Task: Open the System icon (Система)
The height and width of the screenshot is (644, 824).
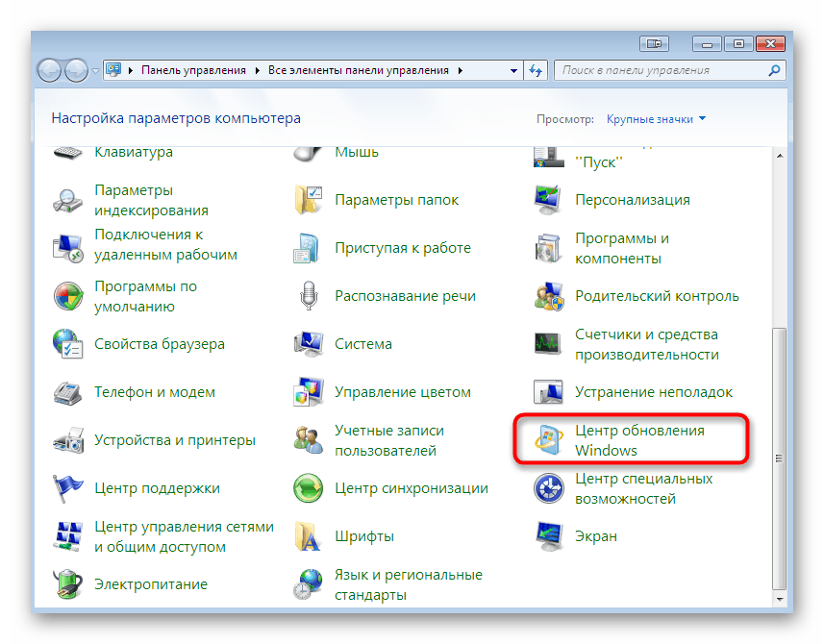Action: [309, 344]
